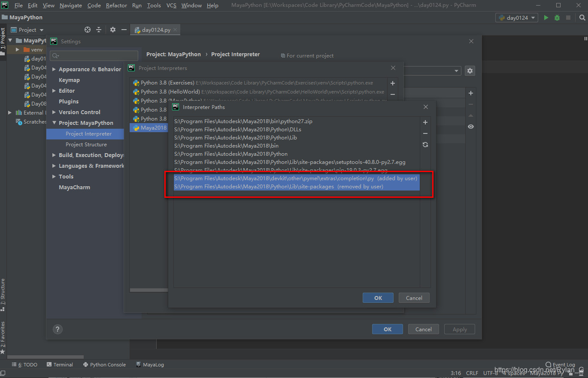
Task: Click Cancel in Interpreter Paths dialog
Action: click(x=414, y=298)
